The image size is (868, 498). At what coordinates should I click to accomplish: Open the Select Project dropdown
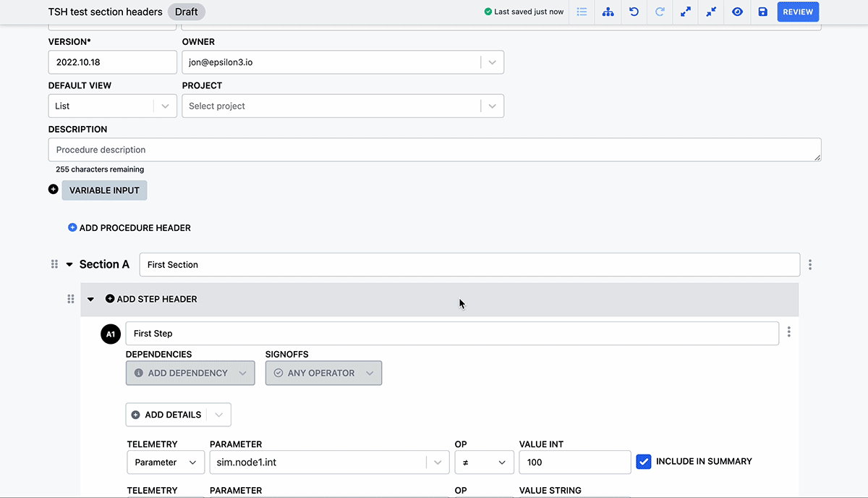click(x=492, y=106)
